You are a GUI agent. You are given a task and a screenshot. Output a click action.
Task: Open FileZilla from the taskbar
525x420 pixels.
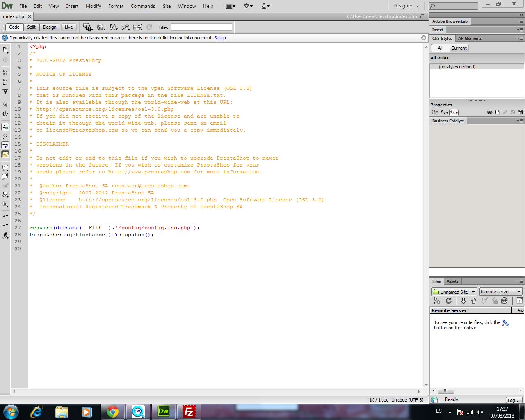[x=189, y=412]
